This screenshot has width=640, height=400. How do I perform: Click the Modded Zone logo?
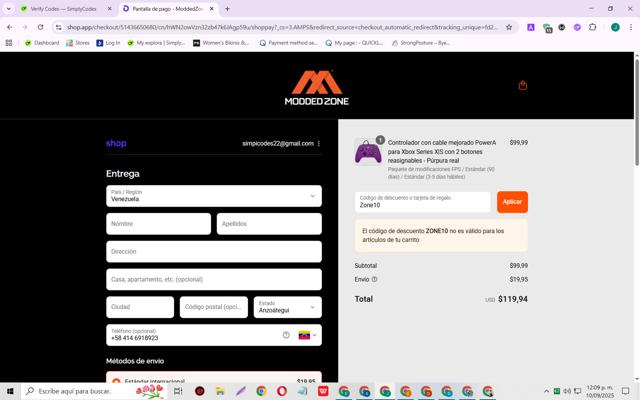(x=317, y=88)
